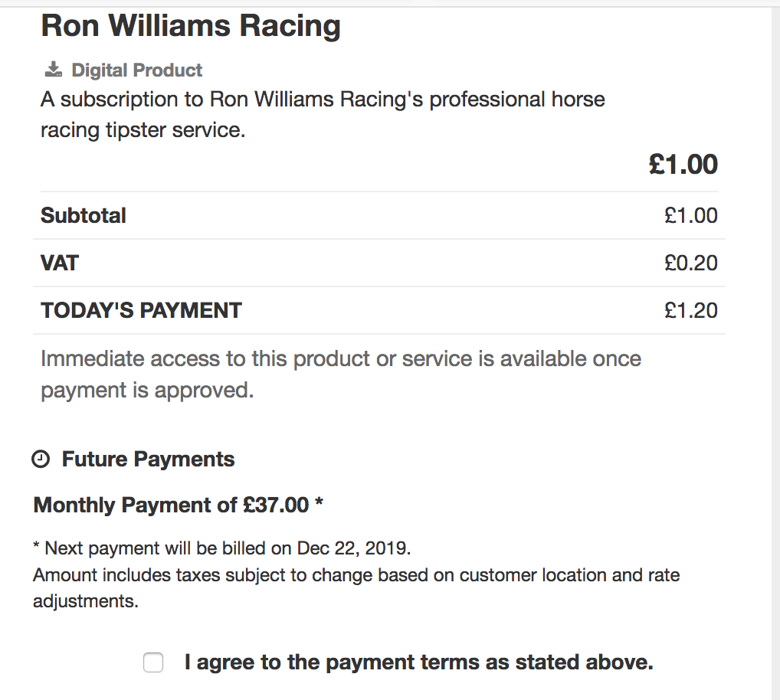Click the clock icon next to Future Payments

point(41,459)
